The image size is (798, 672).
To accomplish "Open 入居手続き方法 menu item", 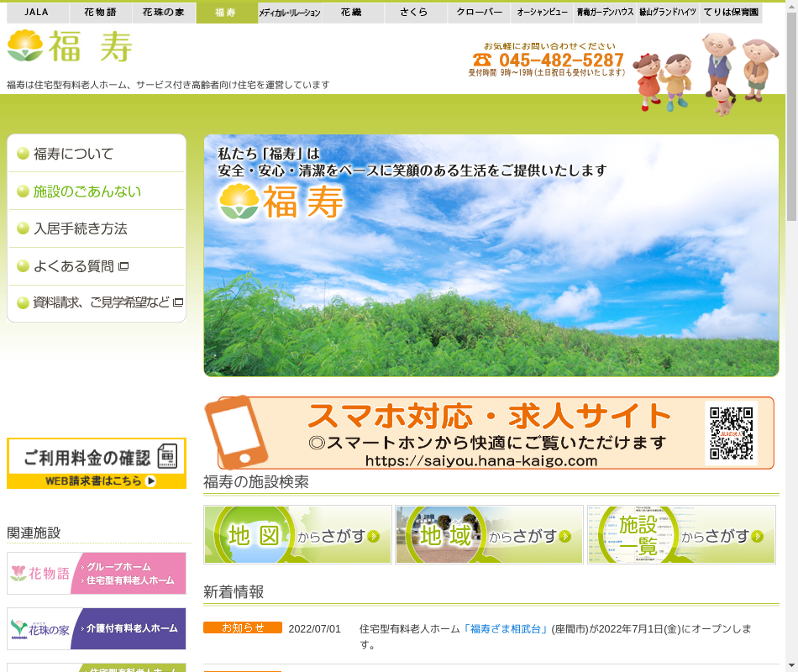I will click(x=97, y=228).
